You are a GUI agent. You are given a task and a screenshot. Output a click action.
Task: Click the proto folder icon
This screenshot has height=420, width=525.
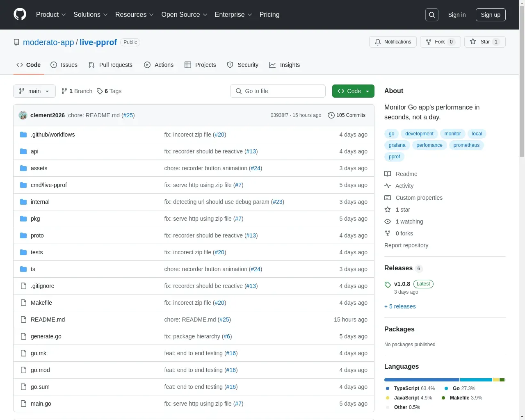coord(23,235)
